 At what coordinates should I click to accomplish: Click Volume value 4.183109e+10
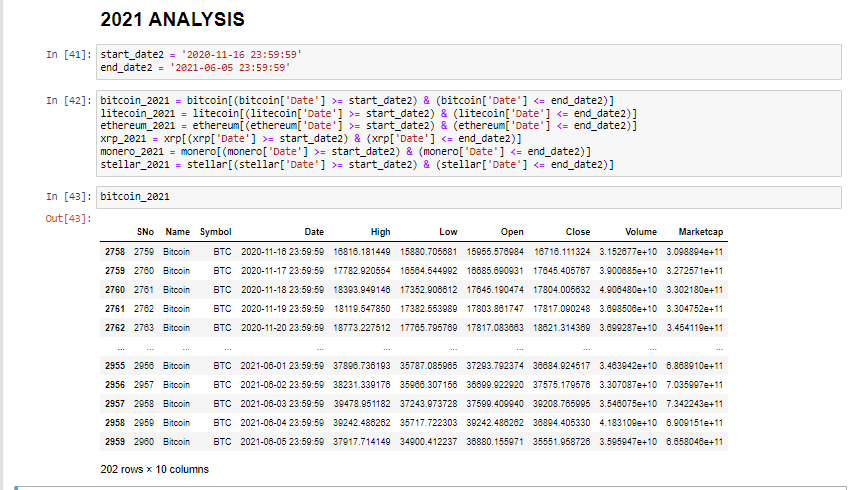coord(628,423)
